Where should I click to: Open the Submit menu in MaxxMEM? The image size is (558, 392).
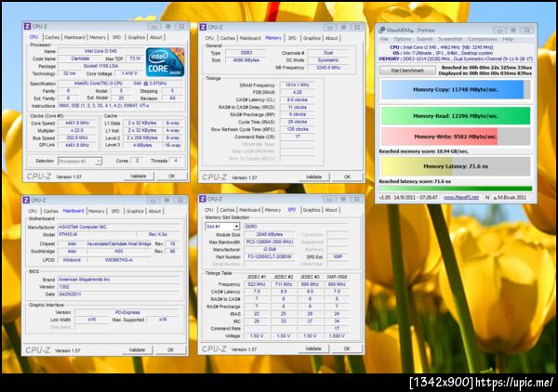425,39
